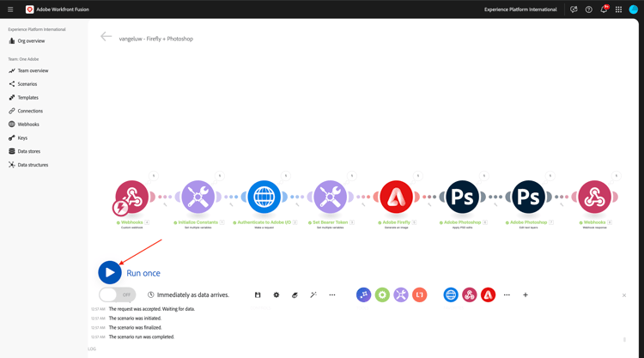The width and height of the screenshot is (644, 358).
Task: Open the notifications bell
Action: [604, 9]
